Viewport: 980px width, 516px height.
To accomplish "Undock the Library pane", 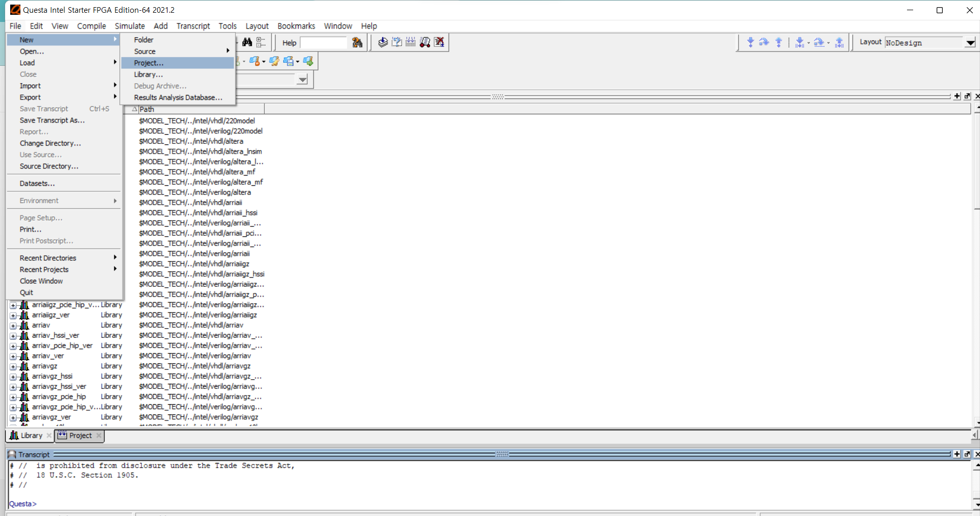I will pos(967,96).
